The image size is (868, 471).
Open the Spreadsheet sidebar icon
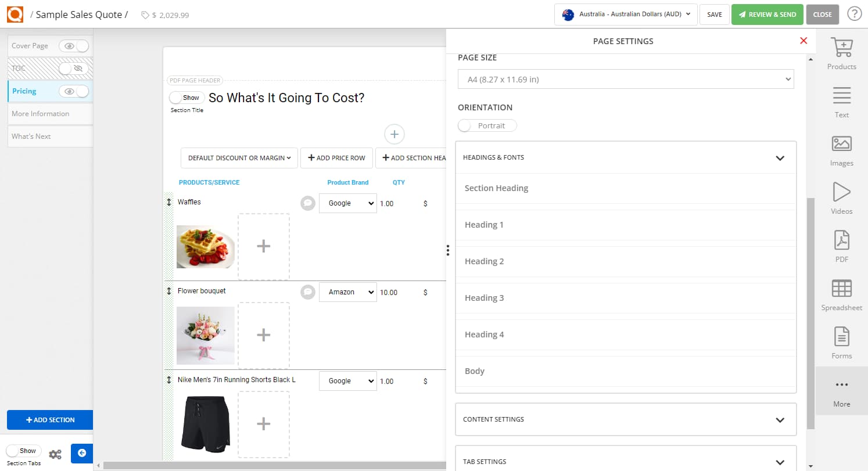[841, 289]
